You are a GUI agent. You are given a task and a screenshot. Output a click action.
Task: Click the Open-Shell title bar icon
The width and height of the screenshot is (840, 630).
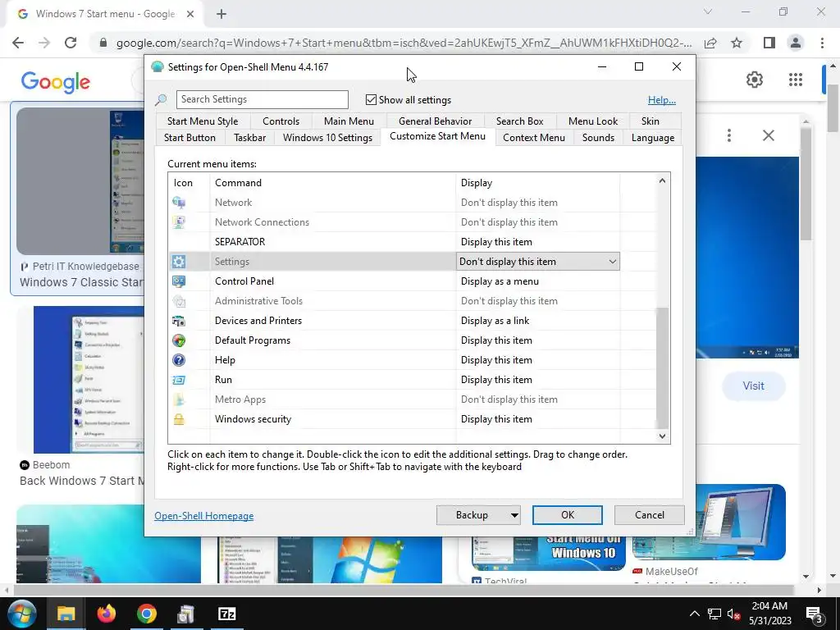coord(157,67)
